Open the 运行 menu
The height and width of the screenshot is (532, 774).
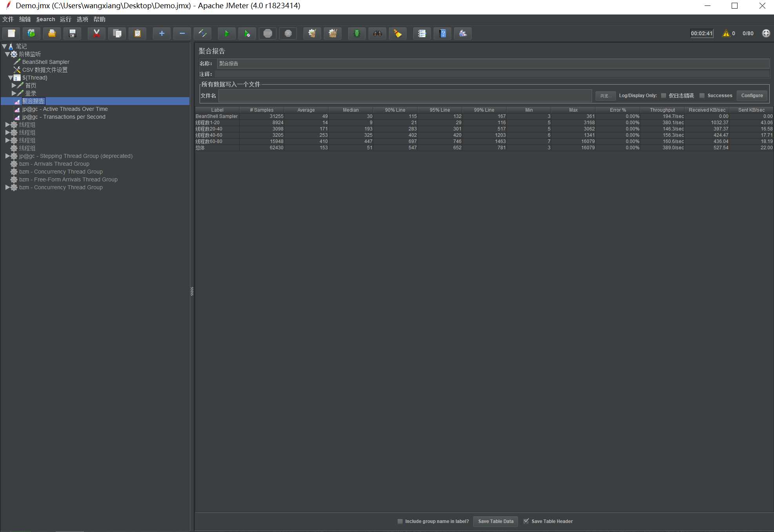[65, 19]
